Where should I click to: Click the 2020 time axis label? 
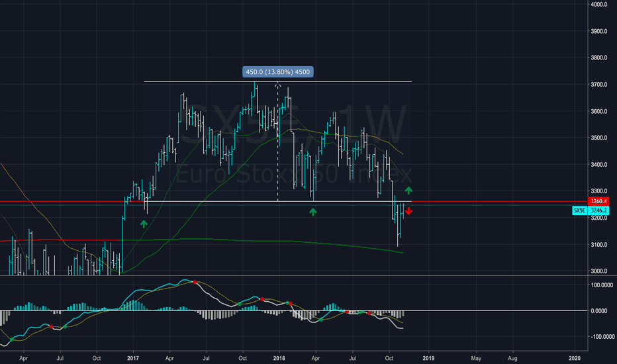point(575,358)
